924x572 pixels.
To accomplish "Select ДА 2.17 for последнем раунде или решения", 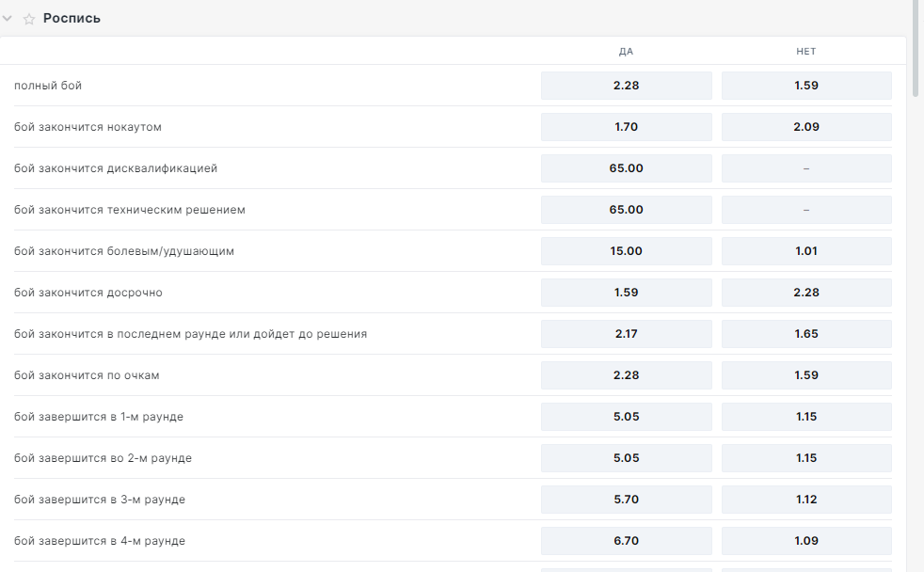I will 626,333.
